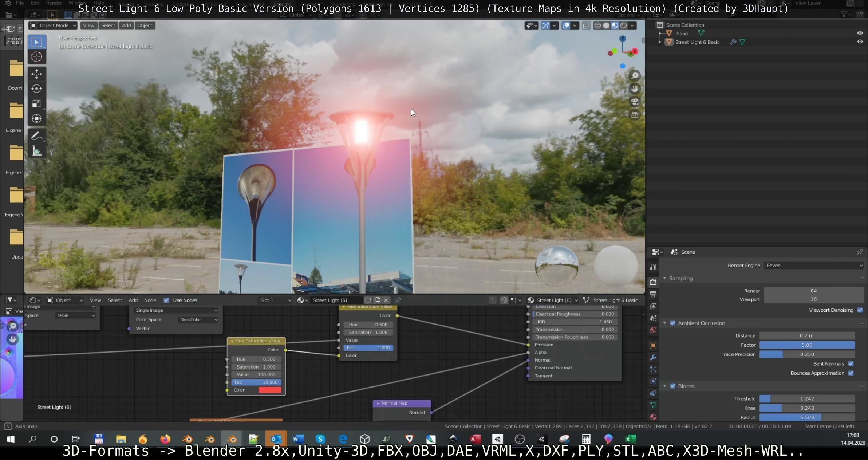Select the Rotate tool
The image size is (868, 460).
(x=36, y=89)
